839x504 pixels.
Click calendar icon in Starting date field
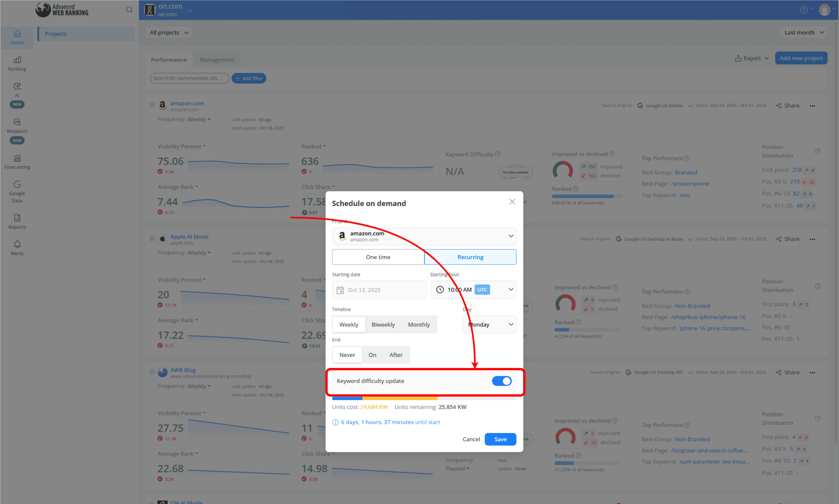340,290
